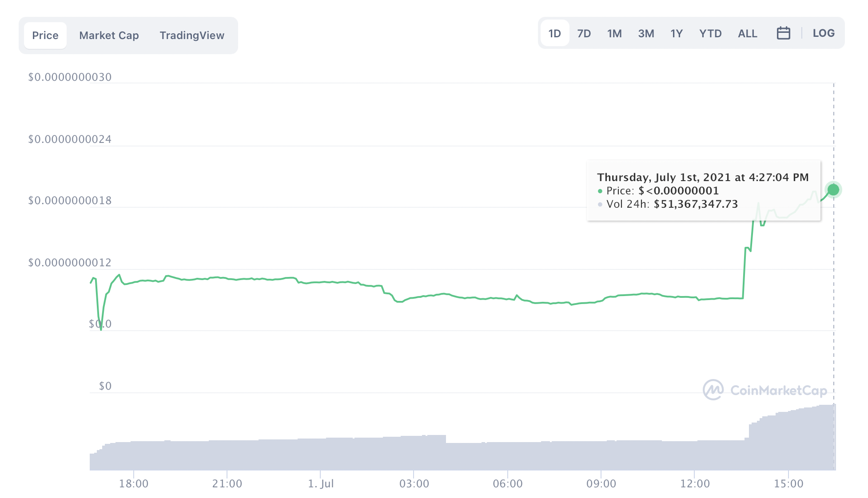Click the $0.0000000030 price axis label
This screenshot has width=868, height=498.
(70, 77)
